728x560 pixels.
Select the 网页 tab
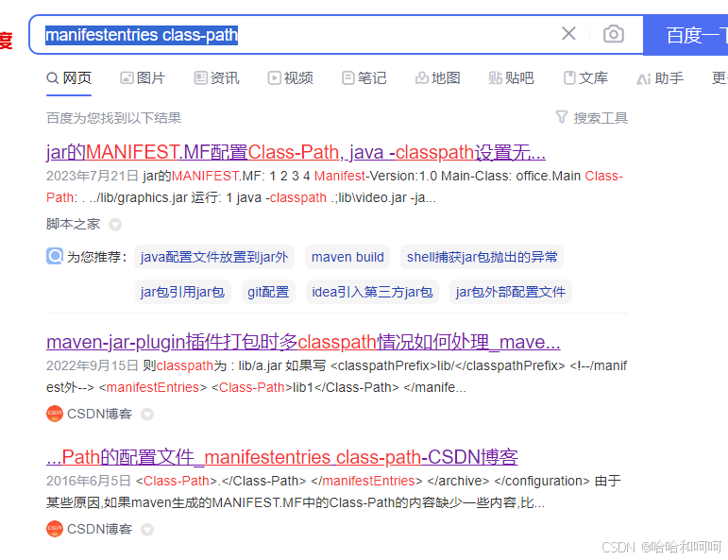point(69,78)
